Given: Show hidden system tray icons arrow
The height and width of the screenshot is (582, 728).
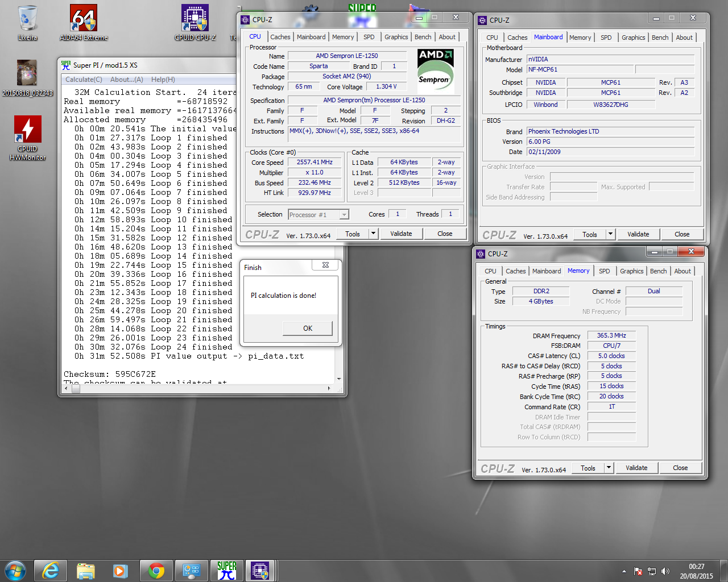Looking at the screenshot, I should (x=624, y=571).
